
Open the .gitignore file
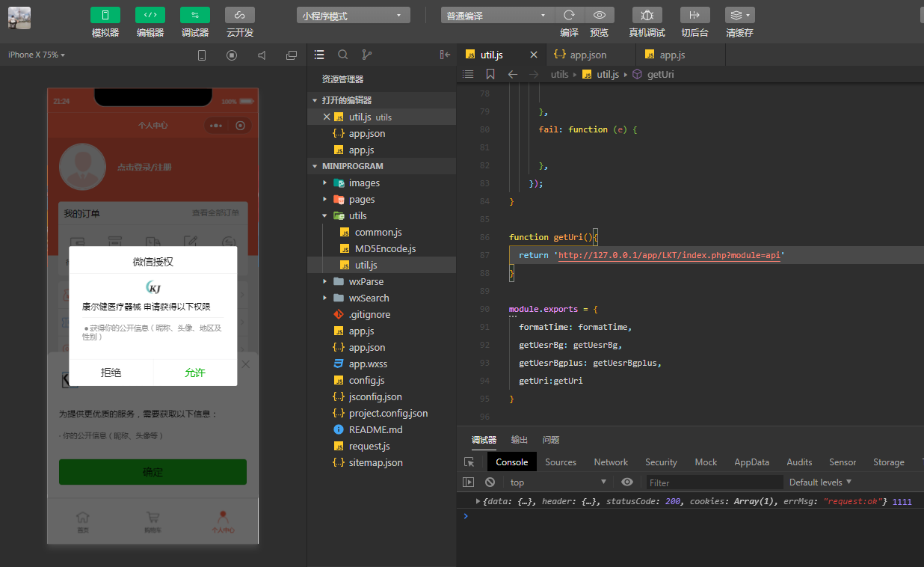tap(382, 314)
